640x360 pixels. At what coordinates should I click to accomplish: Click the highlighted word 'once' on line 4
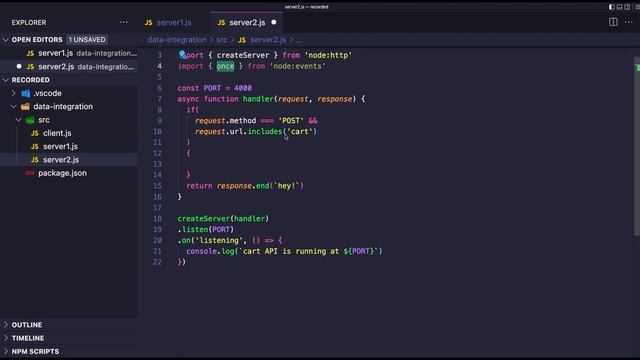click(225, 66)
